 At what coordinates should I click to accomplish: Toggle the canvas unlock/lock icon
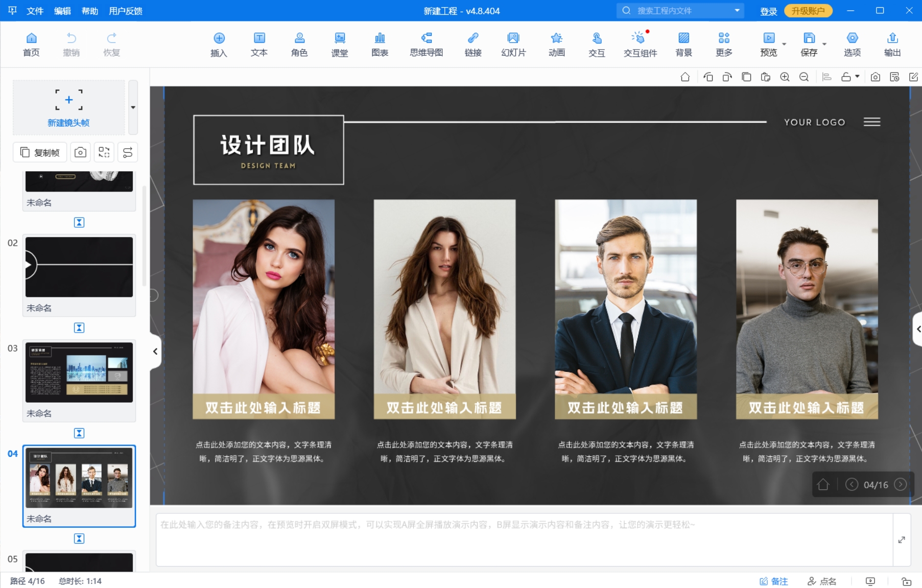point(846,77)
